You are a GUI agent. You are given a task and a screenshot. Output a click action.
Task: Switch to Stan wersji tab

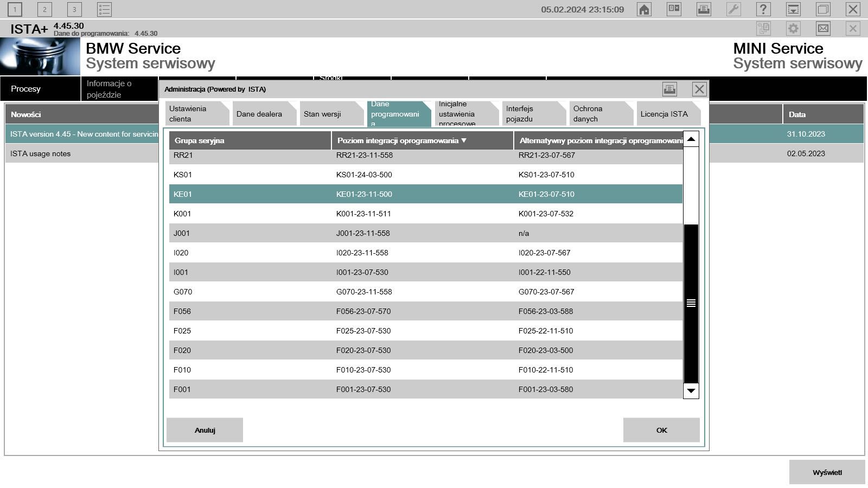332,113
